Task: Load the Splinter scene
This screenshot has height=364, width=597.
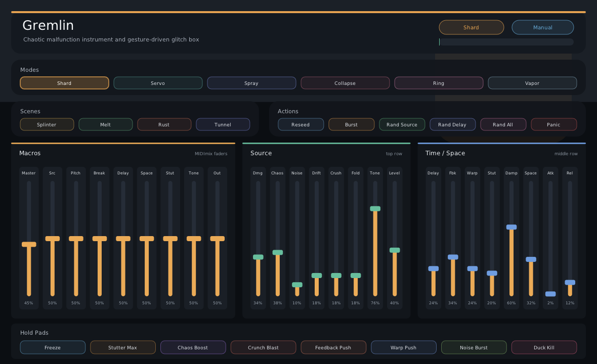Action: point(47,124)
